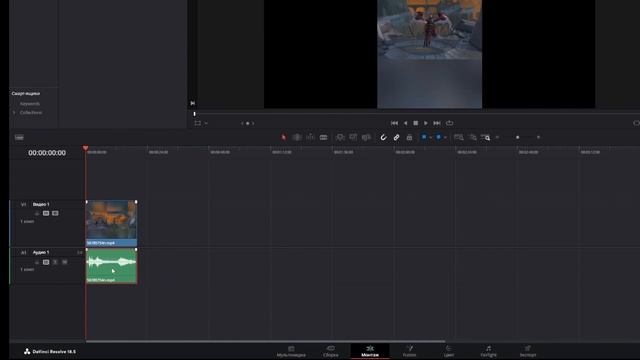This screenshot has height=360, width=640.
Task: Toggle auto track selector on Видео 1
Action: pyautogui.click(x=46, y=213)
